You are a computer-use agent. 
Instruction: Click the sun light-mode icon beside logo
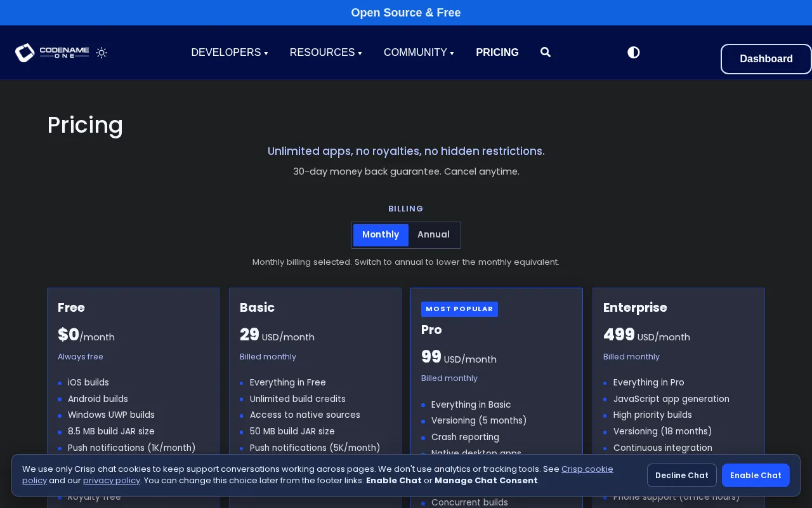pyautogui.click(x=101, y=53)
